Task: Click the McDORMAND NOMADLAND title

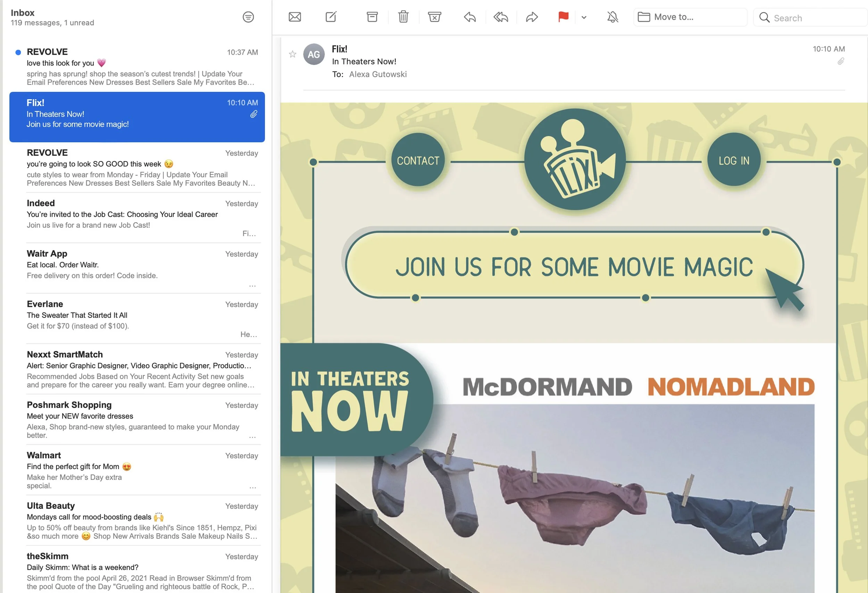Action: 639,387
